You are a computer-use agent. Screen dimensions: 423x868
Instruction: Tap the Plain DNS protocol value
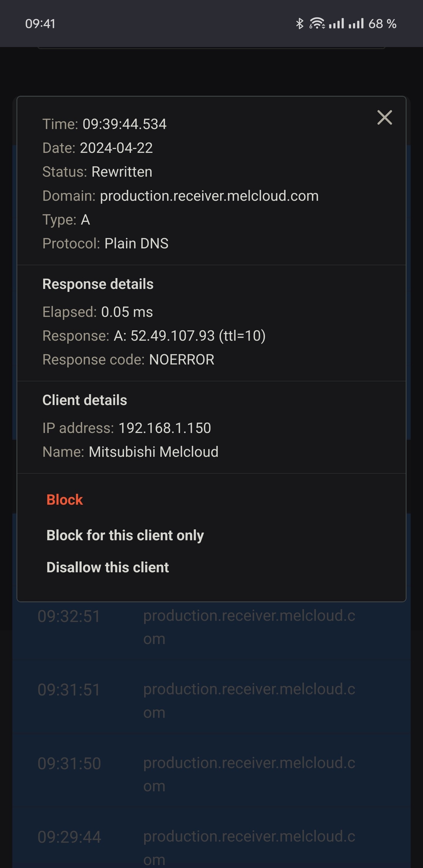click(136, 243)
